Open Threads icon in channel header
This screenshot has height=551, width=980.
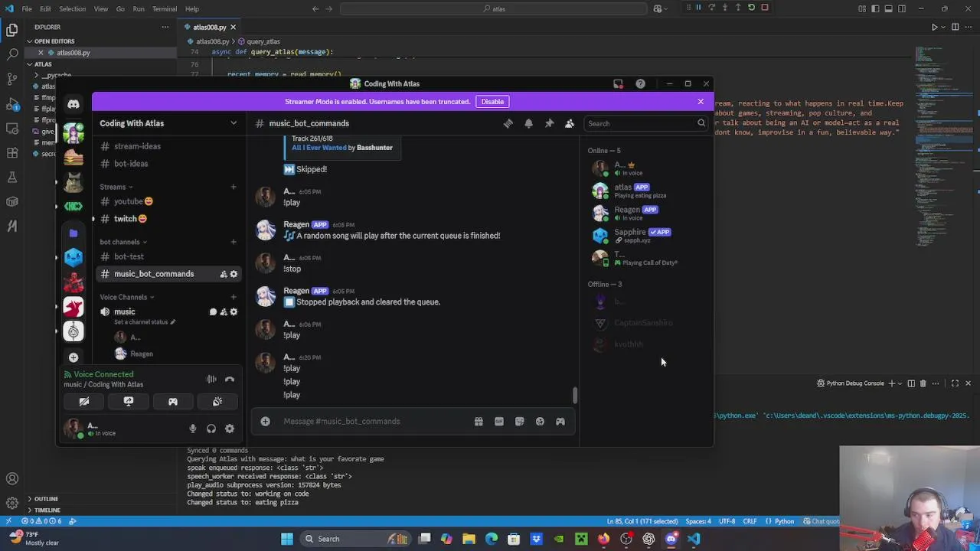coord(508,123)
